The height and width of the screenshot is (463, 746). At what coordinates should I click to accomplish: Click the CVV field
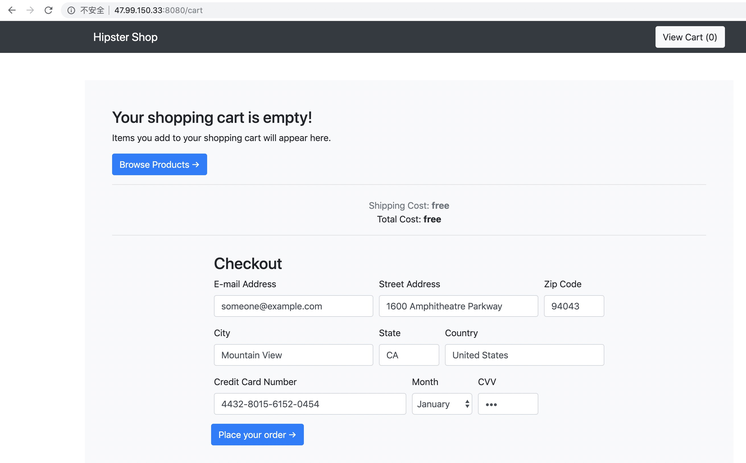click(x=507, y=404)
